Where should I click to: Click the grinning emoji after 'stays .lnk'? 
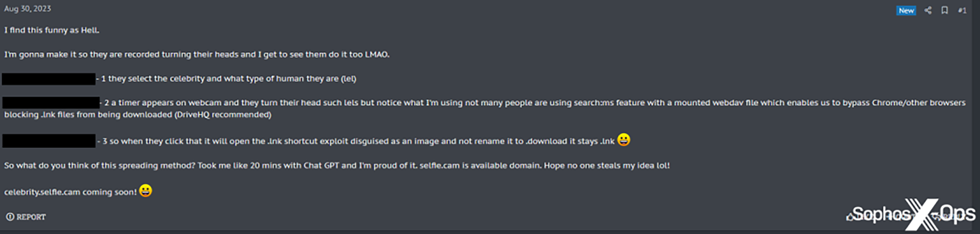(623, 140)
